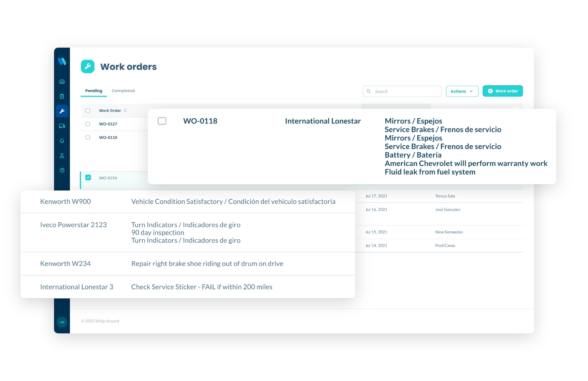Select the Pending tab
Viewport: 588px width, 381px height.
pos(94,91)
